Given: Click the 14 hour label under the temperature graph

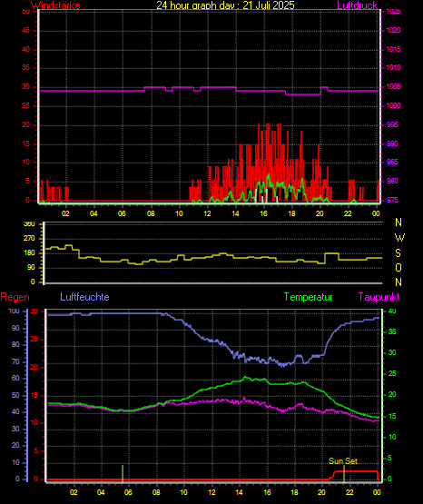Looking at the screenshot, I should pos(239,492).
